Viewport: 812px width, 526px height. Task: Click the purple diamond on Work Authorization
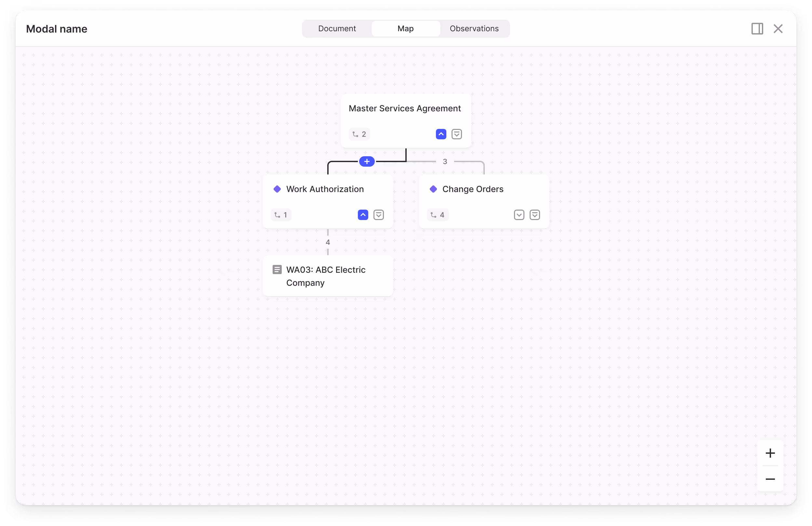(277, 189)
